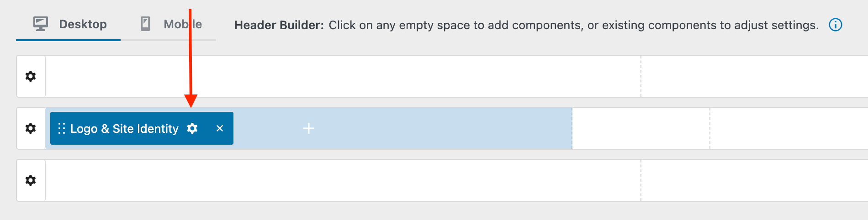Click the monitor icon on the Desktop tab
Screen dimensions: 868x220
[41, 24]
